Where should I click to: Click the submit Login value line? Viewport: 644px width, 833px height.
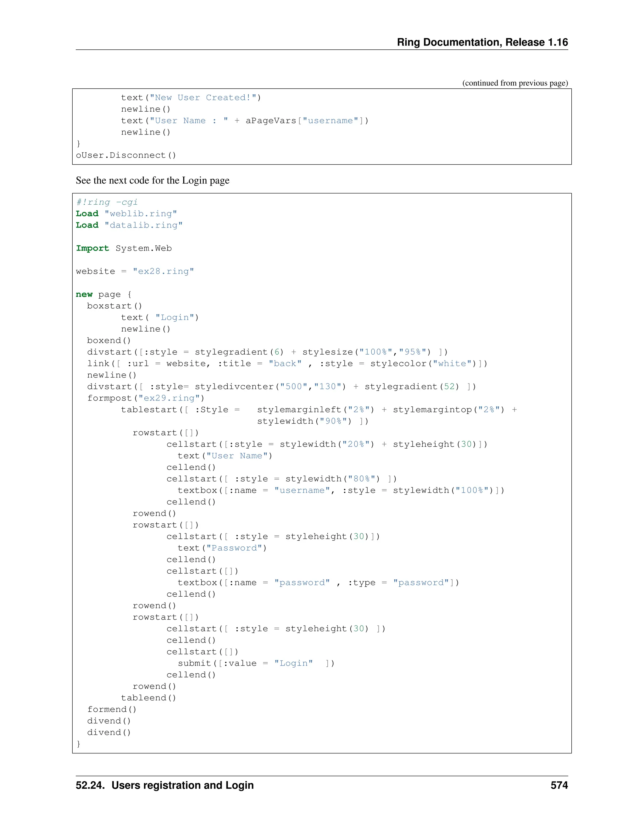tap(256, 663)
